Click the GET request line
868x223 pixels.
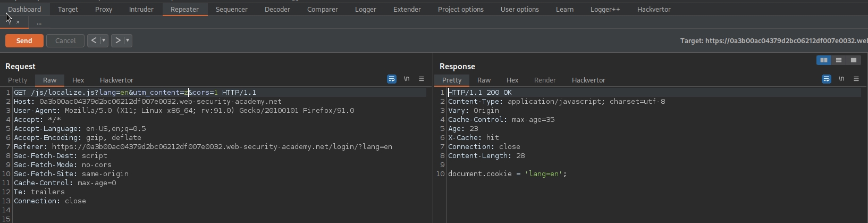135,92
